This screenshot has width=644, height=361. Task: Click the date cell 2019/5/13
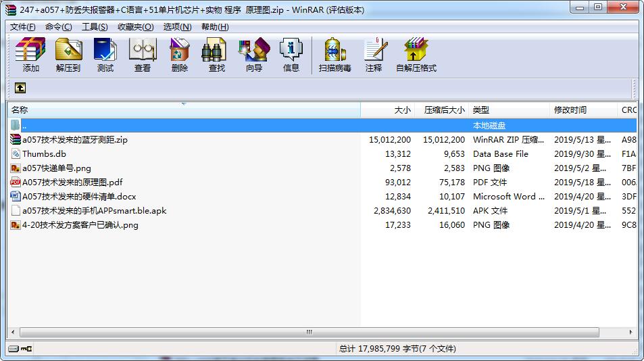(x=583, y=140)
